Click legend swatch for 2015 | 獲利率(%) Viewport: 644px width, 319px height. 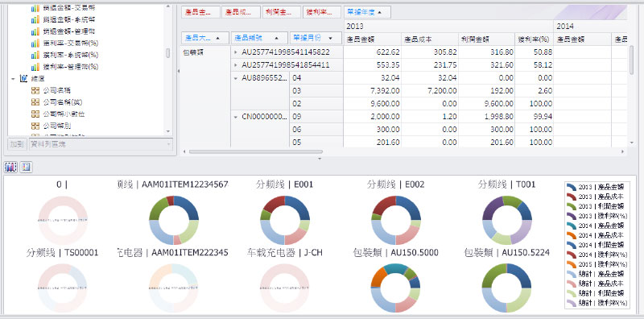click(572, 264)
